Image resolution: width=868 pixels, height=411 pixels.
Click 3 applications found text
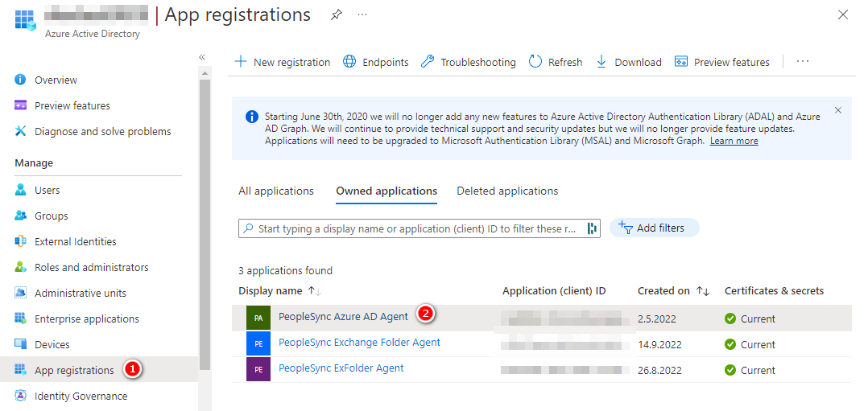[x=285, y=271]
